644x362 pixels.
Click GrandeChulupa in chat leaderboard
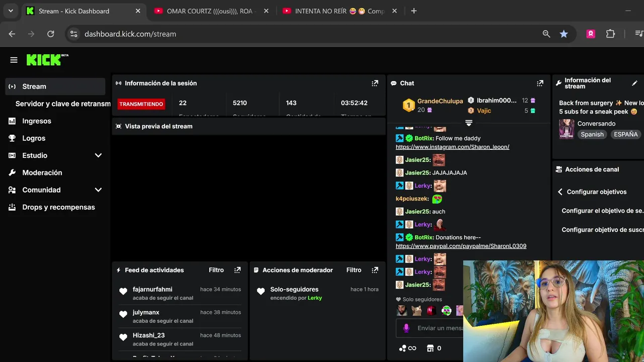pos(440,101)
